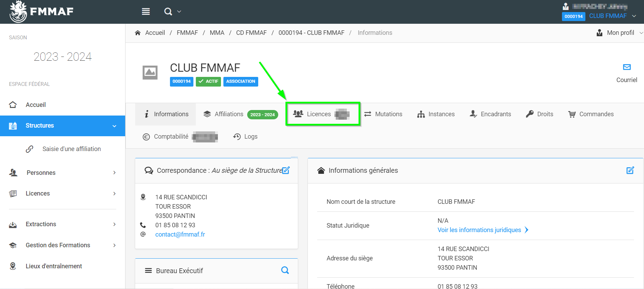This screenshot has height=289, width=644.
Task: Click the Informations générales house icon
Action: [x=321, y=170]
